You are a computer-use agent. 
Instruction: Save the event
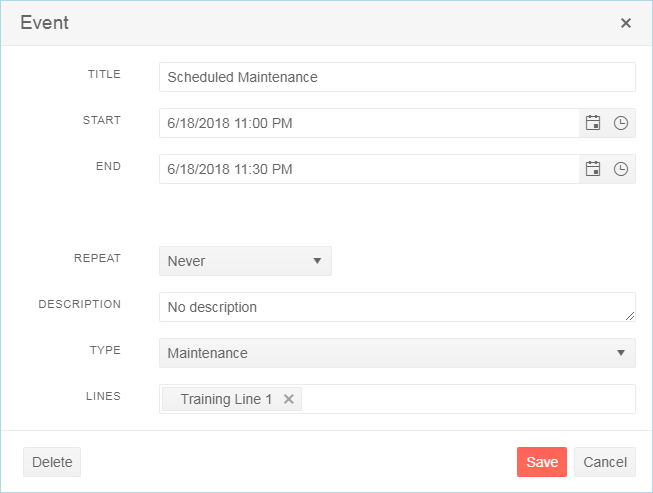(542, 462)
